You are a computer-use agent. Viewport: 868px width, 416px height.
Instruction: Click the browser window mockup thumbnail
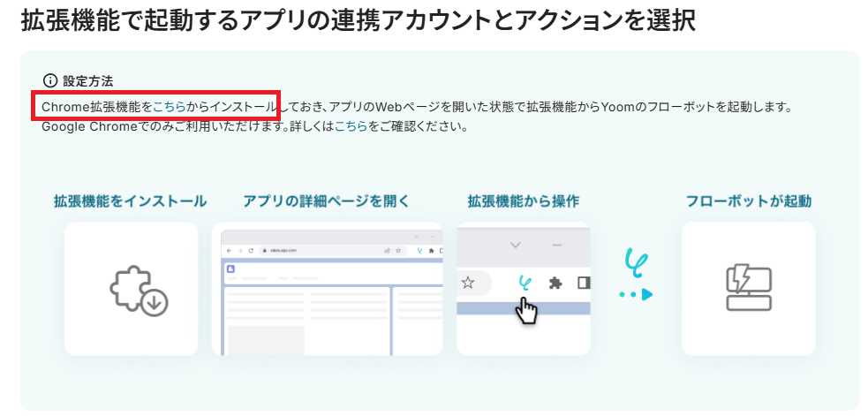(328, 289)
